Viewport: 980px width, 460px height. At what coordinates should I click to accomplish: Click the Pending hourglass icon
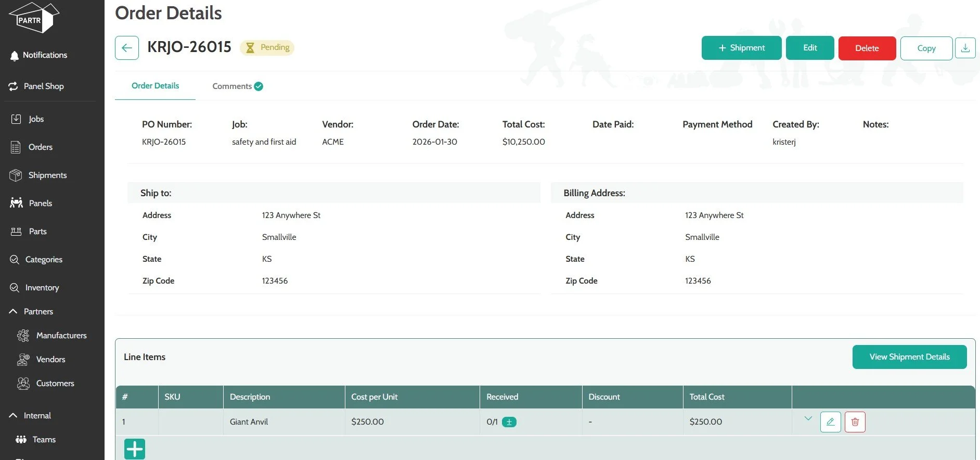tap(250, 48)
